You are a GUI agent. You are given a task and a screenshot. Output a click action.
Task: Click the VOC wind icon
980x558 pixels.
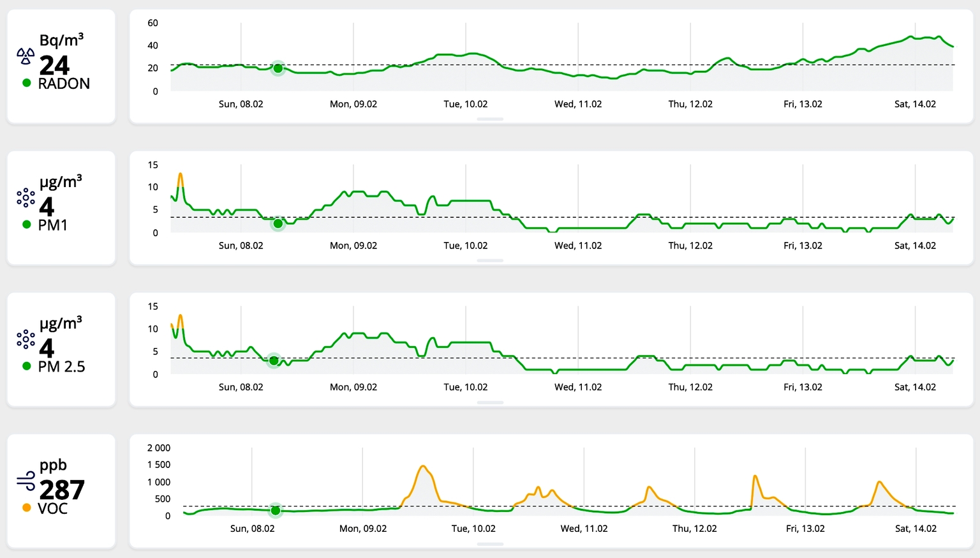click(x=26, y=481)
